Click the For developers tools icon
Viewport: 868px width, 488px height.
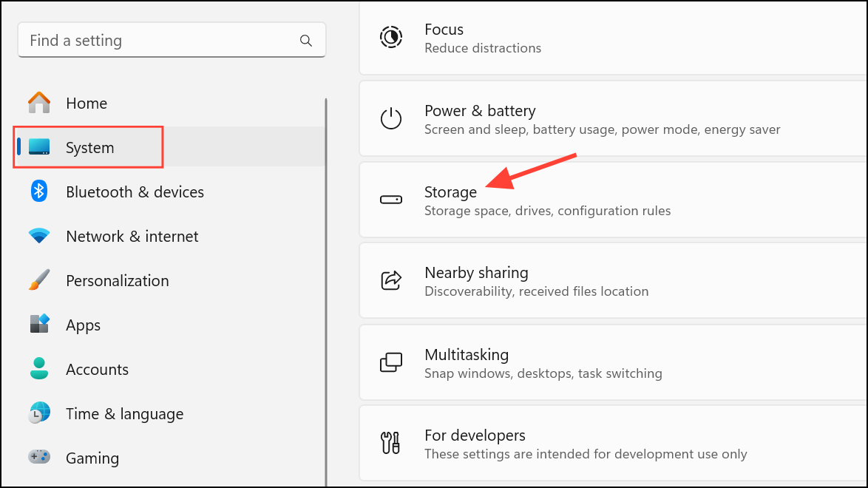click(x=390, y=444)
